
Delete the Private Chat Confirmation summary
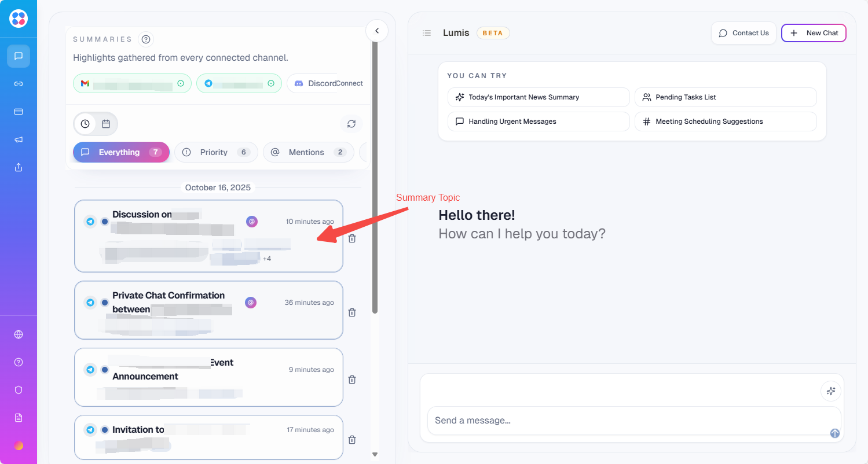pos(351,312)
